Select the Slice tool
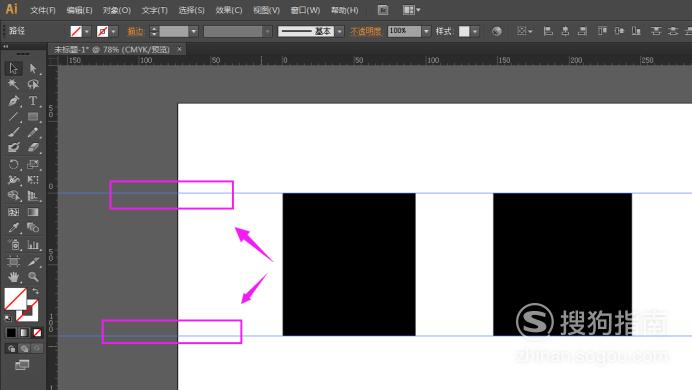 pyautogui.click(x=33, y=261)
